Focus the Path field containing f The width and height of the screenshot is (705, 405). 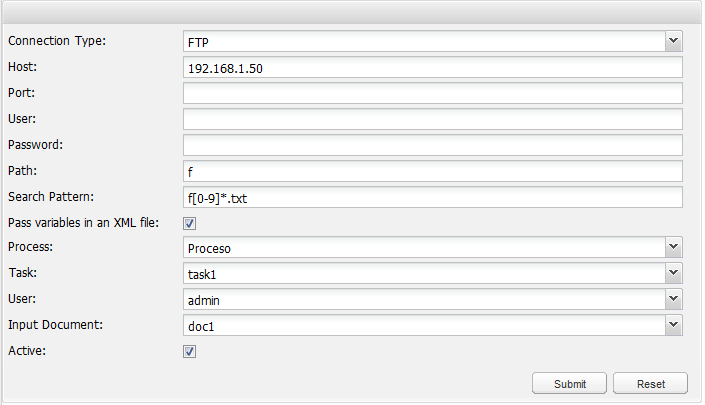433,171
